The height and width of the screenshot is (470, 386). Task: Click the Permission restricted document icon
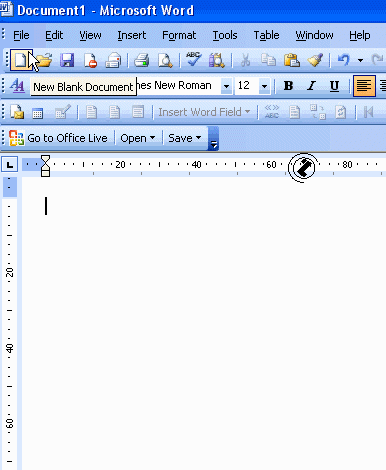tap(90, 60)
